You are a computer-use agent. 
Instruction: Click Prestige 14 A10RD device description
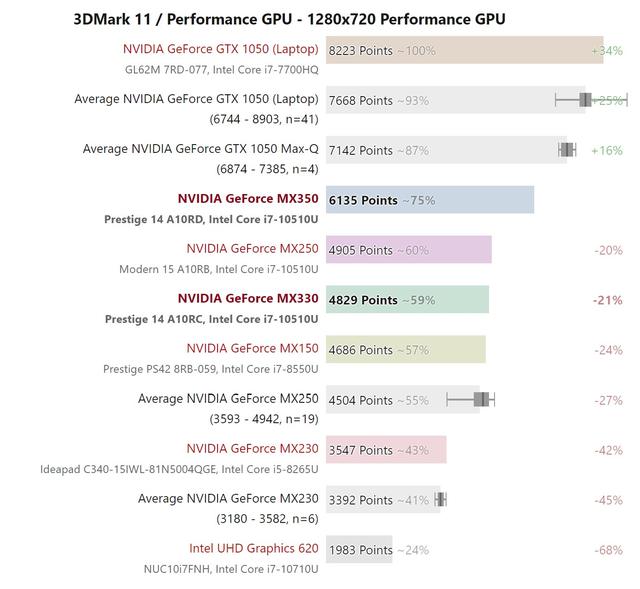pos(211,220)
